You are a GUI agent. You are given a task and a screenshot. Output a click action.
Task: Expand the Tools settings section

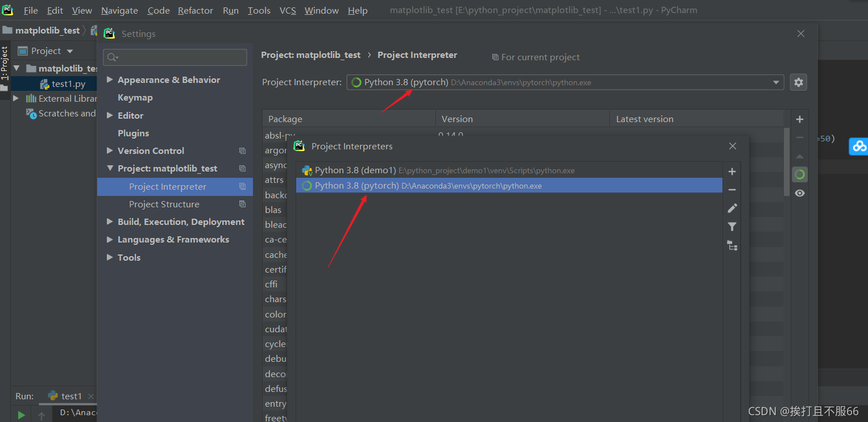(x=110, y=257)
